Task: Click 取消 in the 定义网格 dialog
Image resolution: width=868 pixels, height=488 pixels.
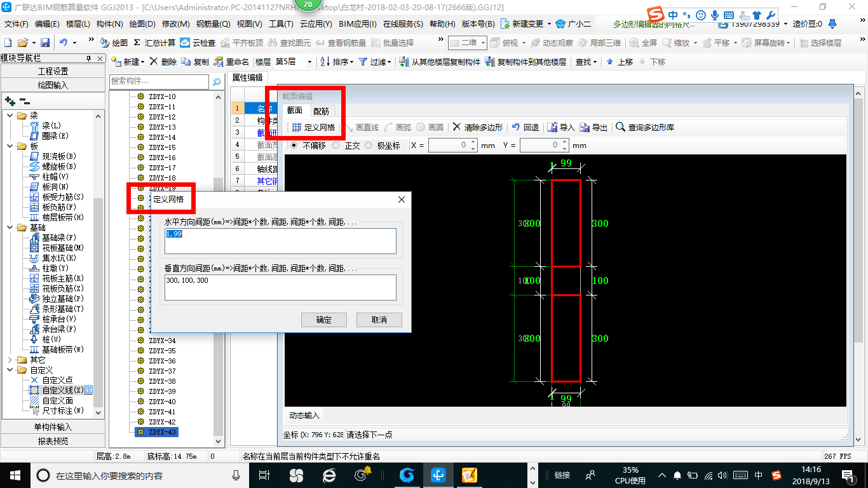Action: coord(379,320)
